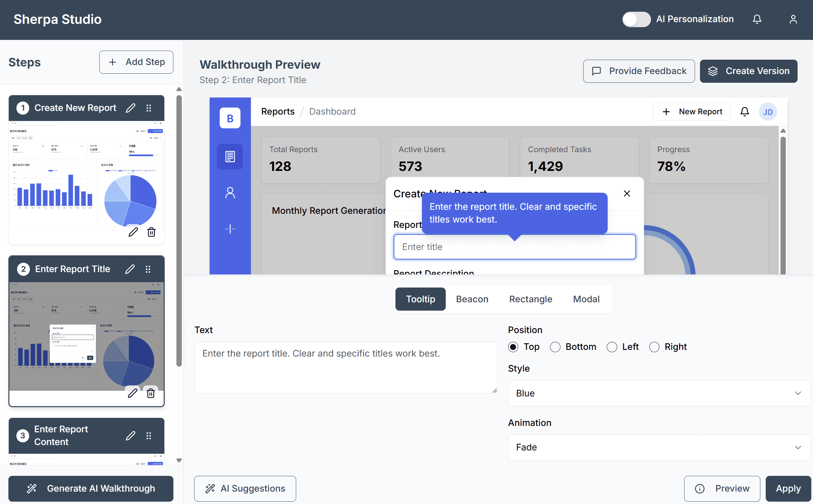Edit the Enter Report Title step name
Viewport: 813px width, 504px height.
click(130, 269)
